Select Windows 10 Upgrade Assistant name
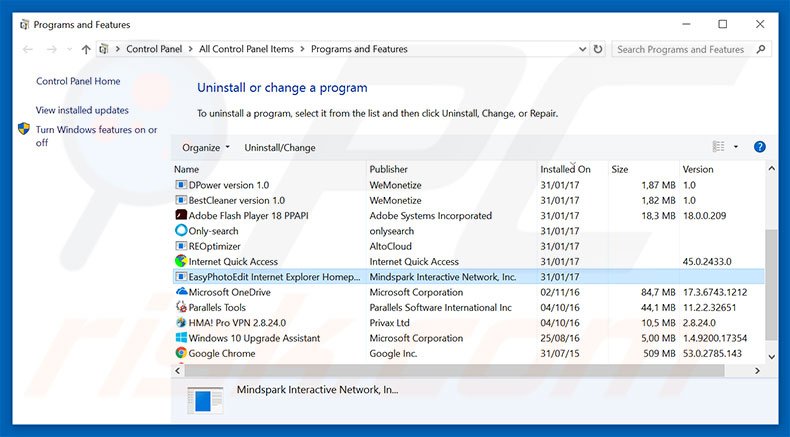 point(254,338)
